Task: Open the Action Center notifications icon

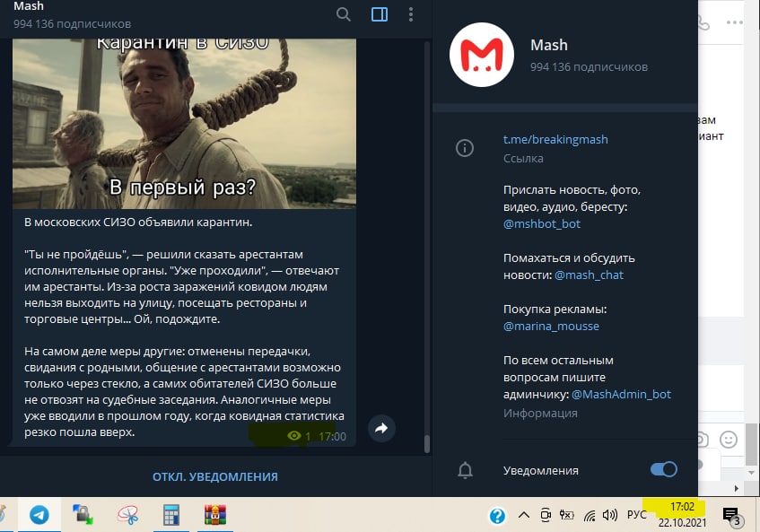Action: click(731, 516)
